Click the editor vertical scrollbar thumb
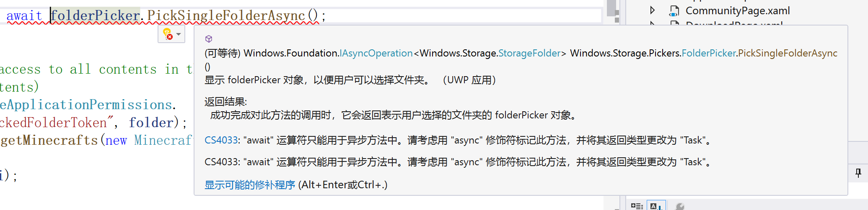The image size is (868, 210). [x=611, y=8]
